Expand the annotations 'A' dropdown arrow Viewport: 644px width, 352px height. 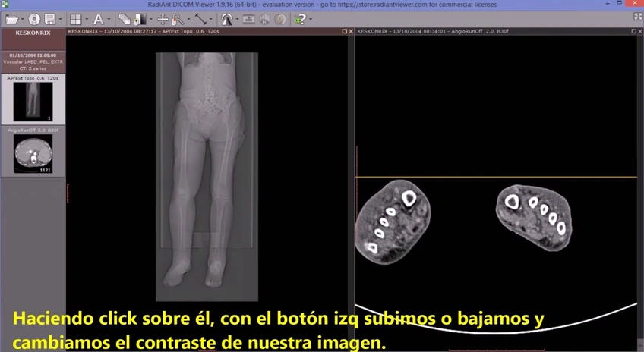tap(109, 19)
